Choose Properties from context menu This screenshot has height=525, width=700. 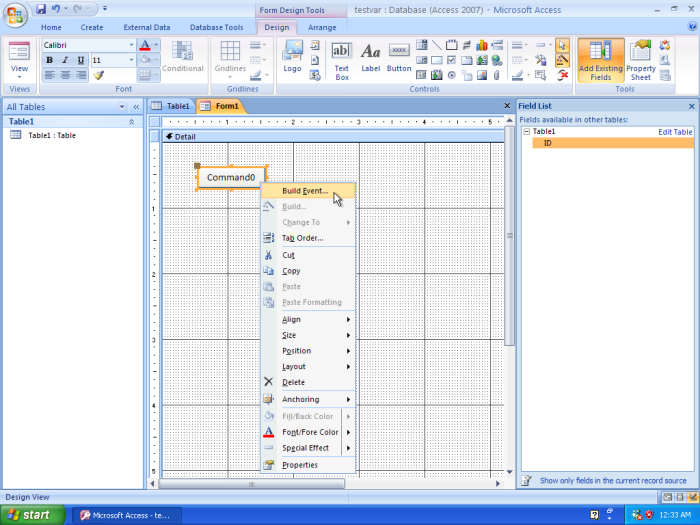point(308,465)
